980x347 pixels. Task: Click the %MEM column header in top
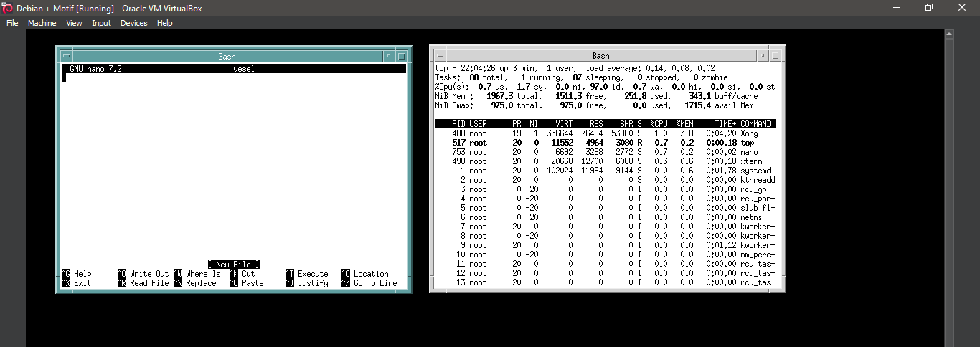click(684, 124)
